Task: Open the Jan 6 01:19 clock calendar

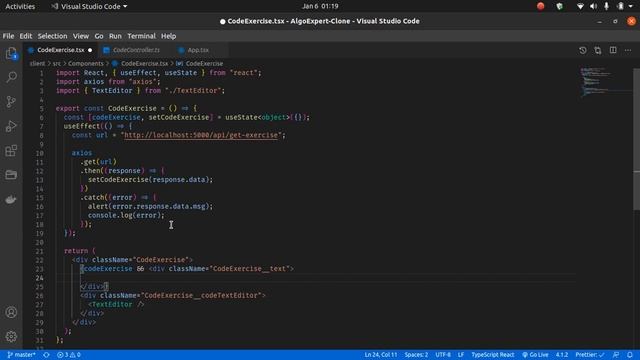Action: (x=320, y=6)
